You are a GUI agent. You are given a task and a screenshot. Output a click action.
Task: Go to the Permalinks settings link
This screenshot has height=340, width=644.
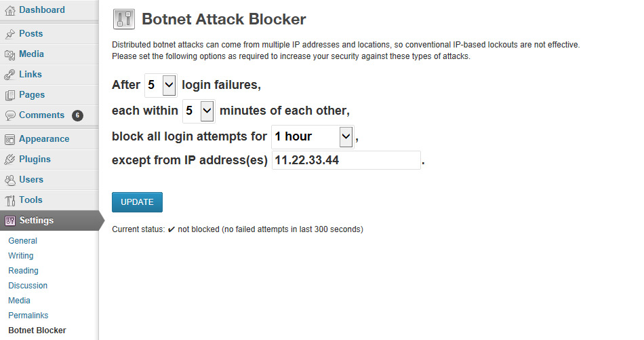coord(28,316)
